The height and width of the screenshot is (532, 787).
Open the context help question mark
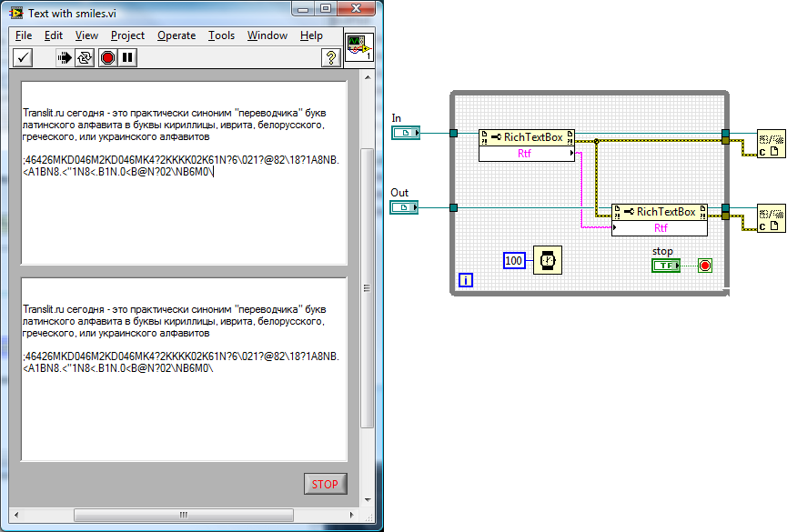point(331,58)
